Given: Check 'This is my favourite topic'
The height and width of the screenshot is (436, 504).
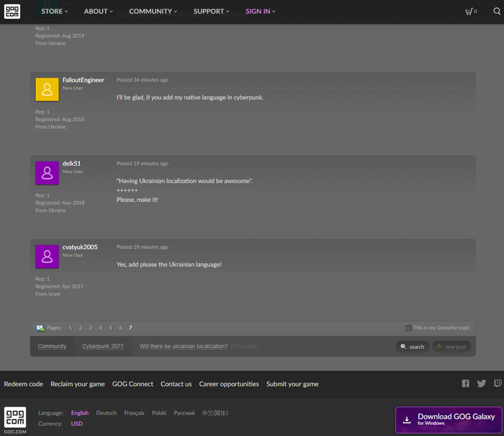Looking at the screenshot, I should click(408, 328).
